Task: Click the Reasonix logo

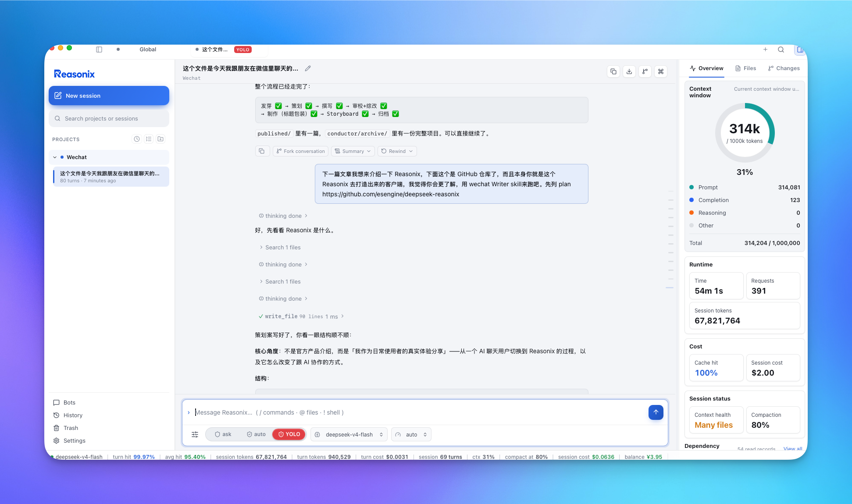Action: tap(74, 74)
